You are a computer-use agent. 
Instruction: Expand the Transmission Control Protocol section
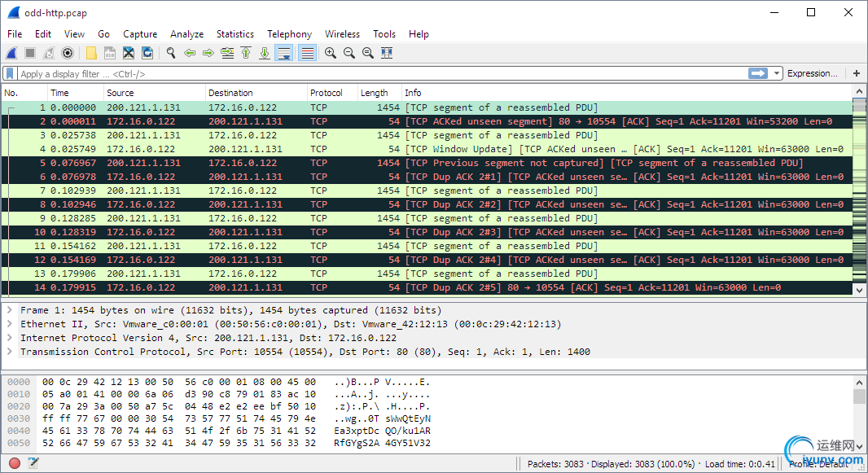[x=10, y=352]
